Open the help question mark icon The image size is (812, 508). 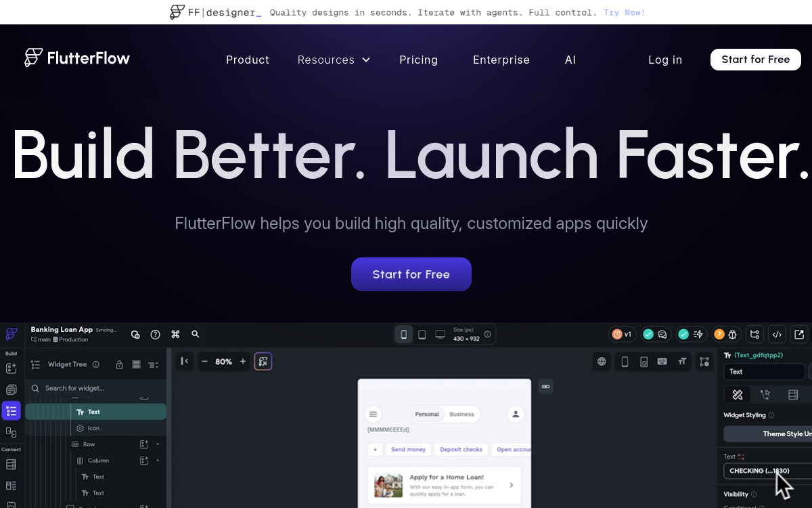[x=156, y=335]
